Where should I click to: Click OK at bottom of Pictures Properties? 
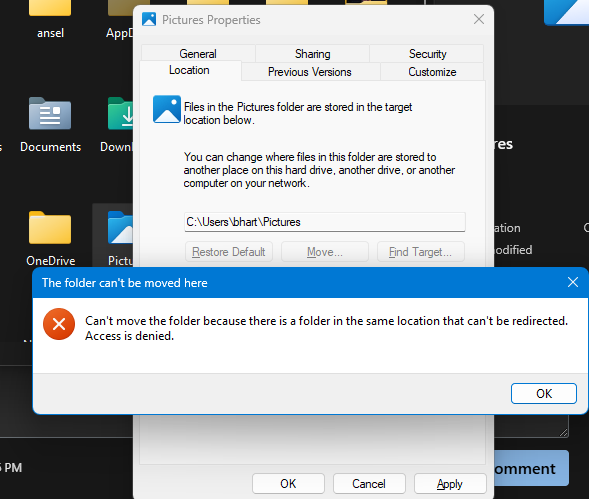coord(288,483)
